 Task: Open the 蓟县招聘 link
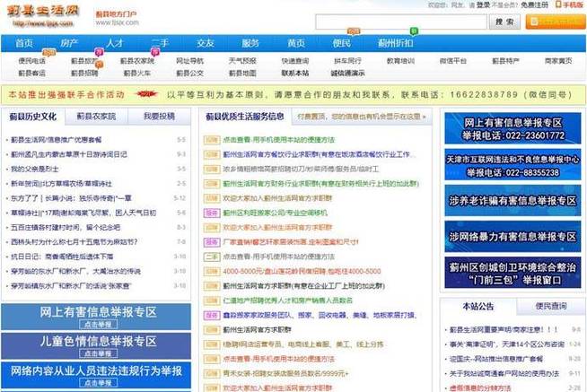84,73
